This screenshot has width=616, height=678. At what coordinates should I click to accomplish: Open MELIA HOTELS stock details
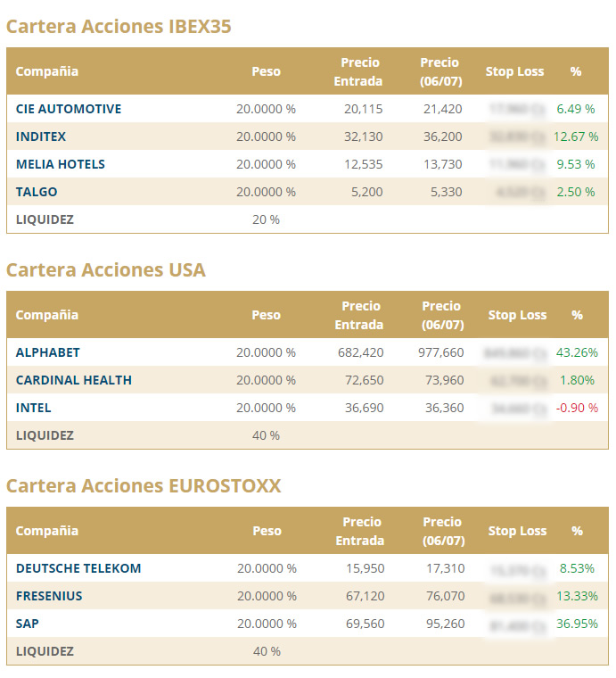(x=61, y=164)
